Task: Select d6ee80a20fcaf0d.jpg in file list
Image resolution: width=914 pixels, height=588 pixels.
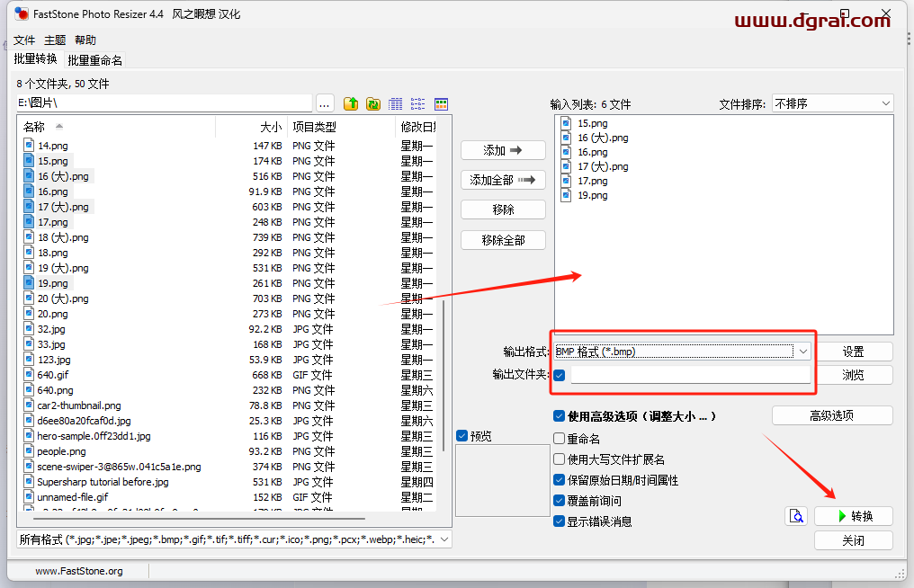Action: tap(84, 420)
